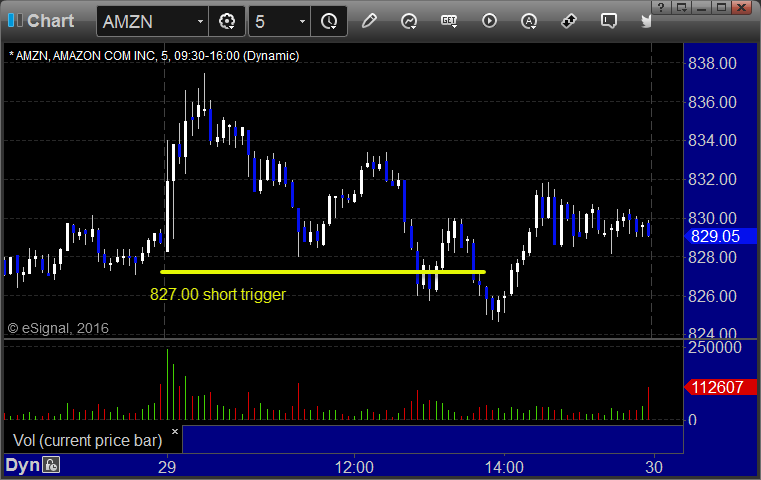Click the Vol (current price bar) label
Screen dimensions: 761x480
coord(87,440)
